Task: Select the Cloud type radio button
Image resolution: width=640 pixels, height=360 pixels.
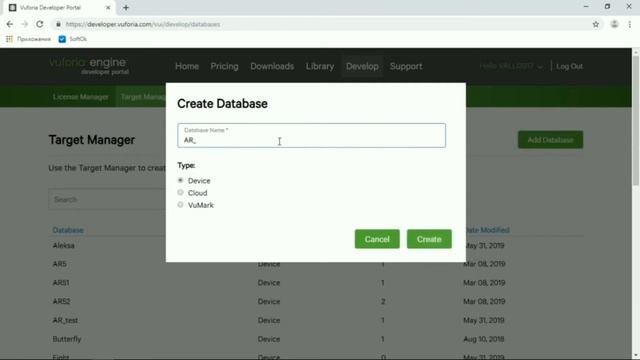Action: pos(180,192)
